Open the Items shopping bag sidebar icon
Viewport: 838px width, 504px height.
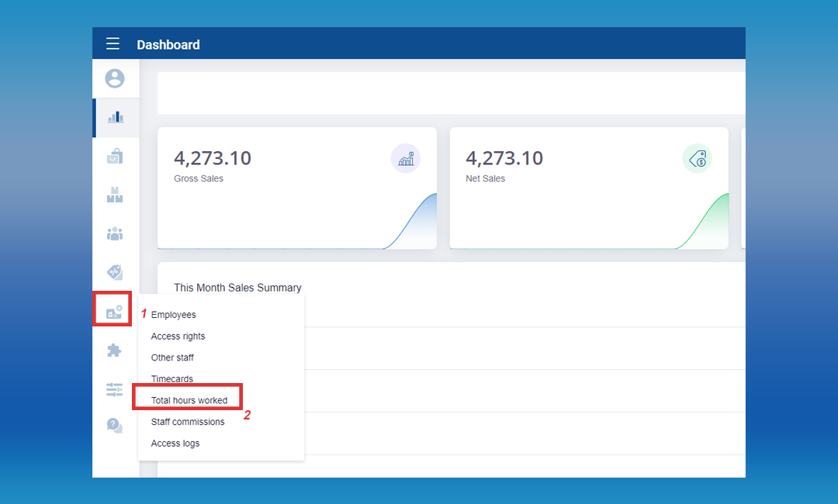tap(115, 157)
